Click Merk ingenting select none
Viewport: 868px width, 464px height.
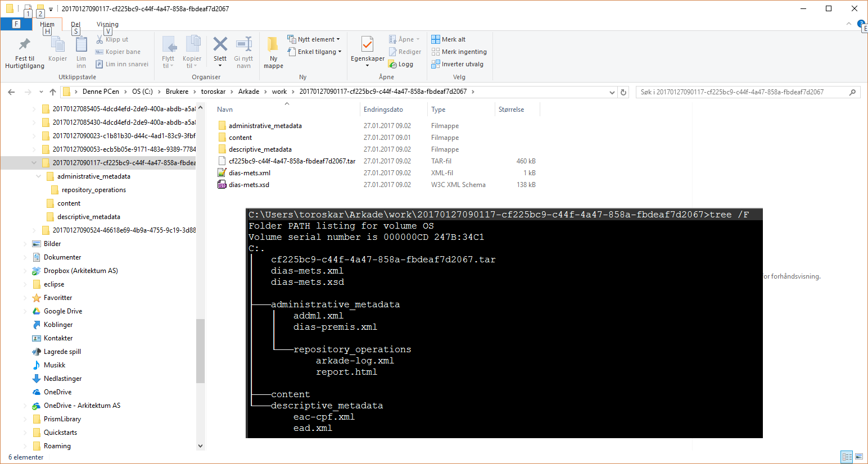pos(459,52)
